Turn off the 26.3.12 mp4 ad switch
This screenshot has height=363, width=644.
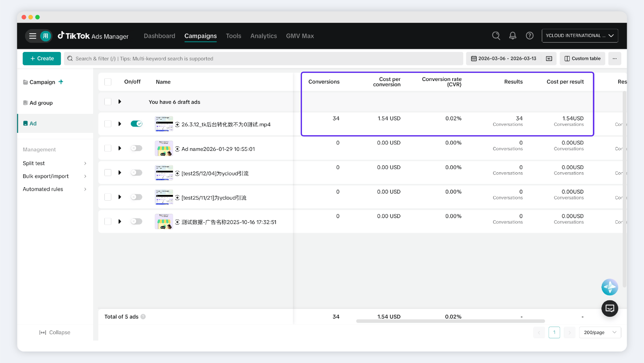click(136, 124)
